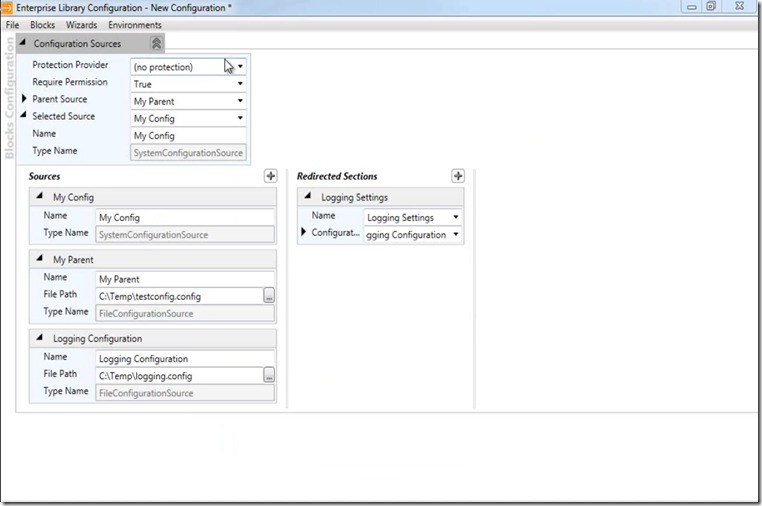
Task: Browse file path for My Parent source
Action: [x=269, y=295]
